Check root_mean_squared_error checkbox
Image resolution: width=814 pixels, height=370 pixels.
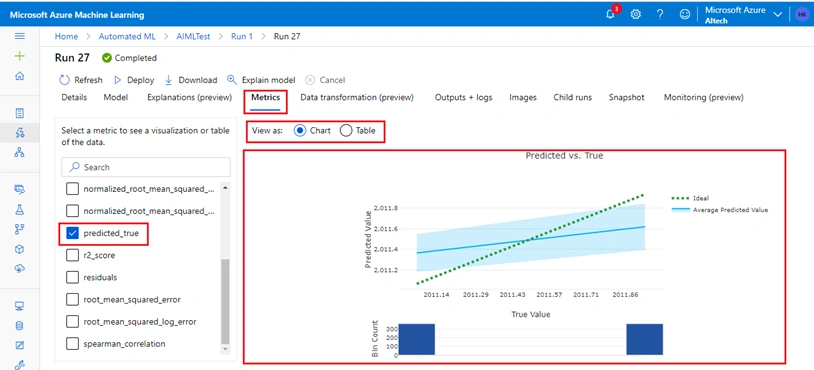(73, 299)
